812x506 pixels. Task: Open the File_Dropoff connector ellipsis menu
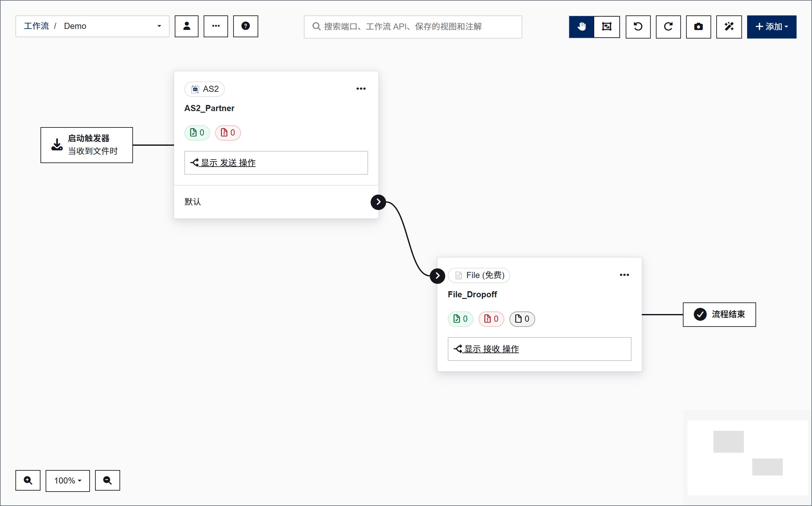tap(624, 275)
